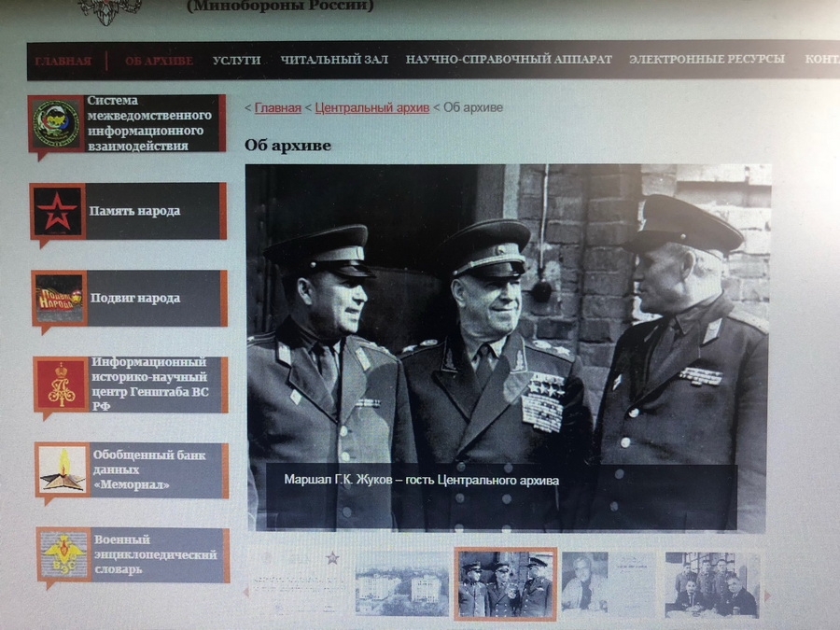Image resolution: width=840 pixels, height=630 pixels.
Task: Open Информационный историко-научный центр Генштаба link
Action: [150, 385]
